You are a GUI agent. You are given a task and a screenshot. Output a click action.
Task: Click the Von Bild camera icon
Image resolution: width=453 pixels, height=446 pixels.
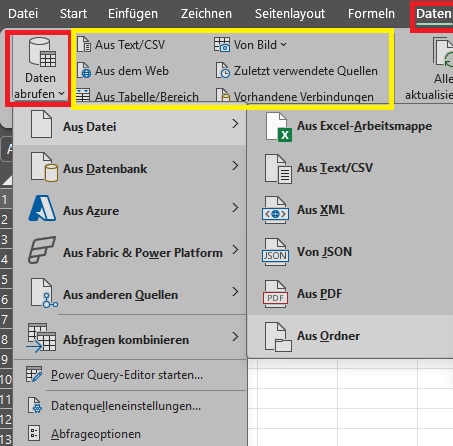tap(222, 45)
